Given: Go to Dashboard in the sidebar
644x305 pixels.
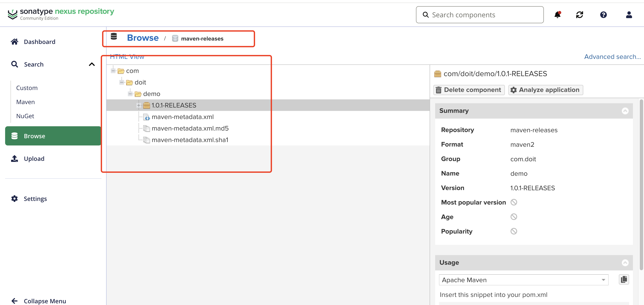Looking at the screenshot, I should [x=39, y=42].
